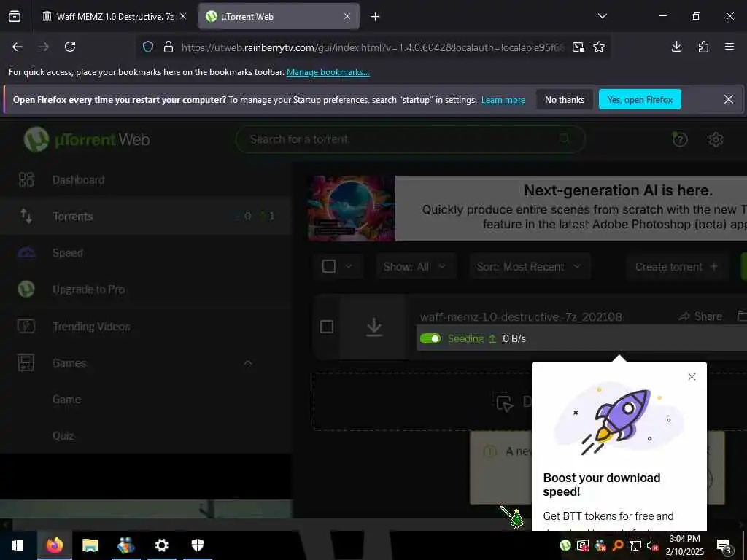Open the picture-in-picture address bar icon
Image resolution: width=747 pixels, height=560 pixels.
pos(578,47)
